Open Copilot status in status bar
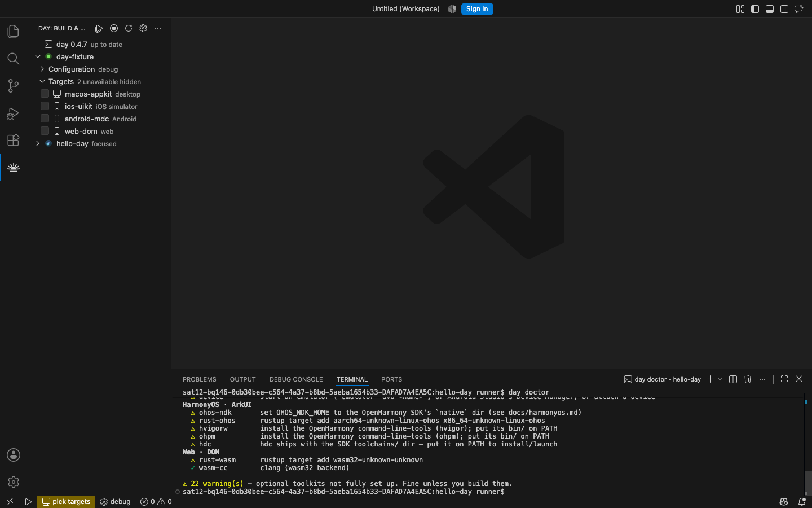This screenshot has width=812, height=508. [x=784, y=502]
